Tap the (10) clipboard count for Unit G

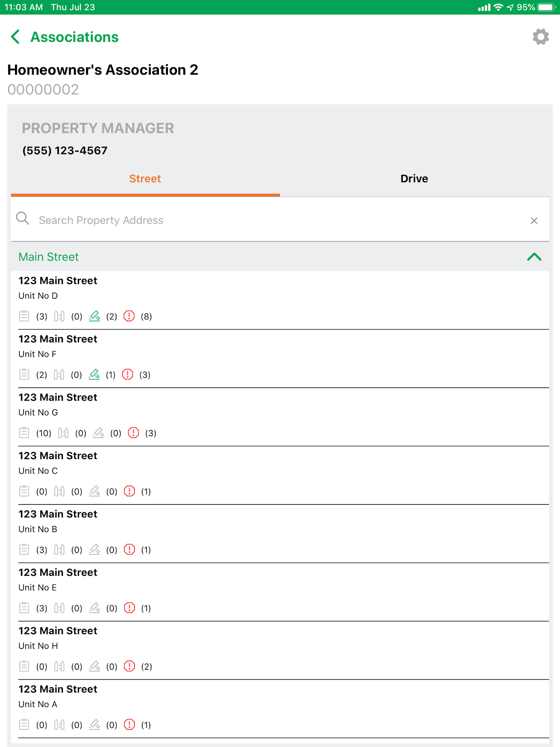point(43,433)
